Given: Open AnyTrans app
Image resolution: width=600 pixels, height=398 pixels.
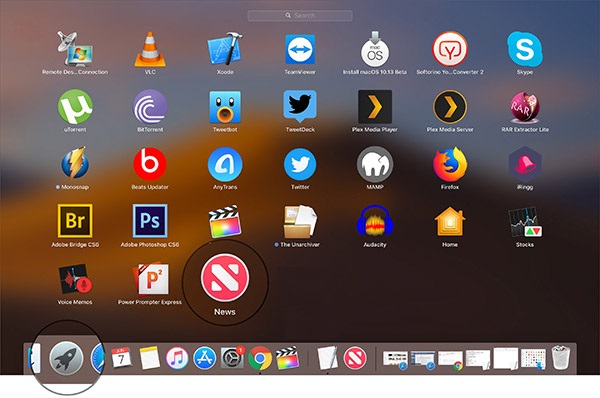Looking at the screenshot, I should [225, 164].
